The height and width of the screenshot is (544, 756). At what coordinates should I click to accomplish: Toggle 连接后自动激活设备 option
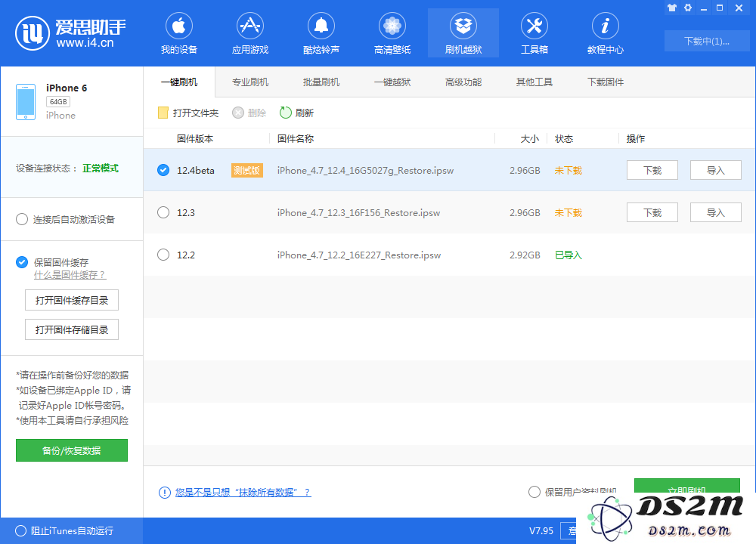tap(22, 219)
